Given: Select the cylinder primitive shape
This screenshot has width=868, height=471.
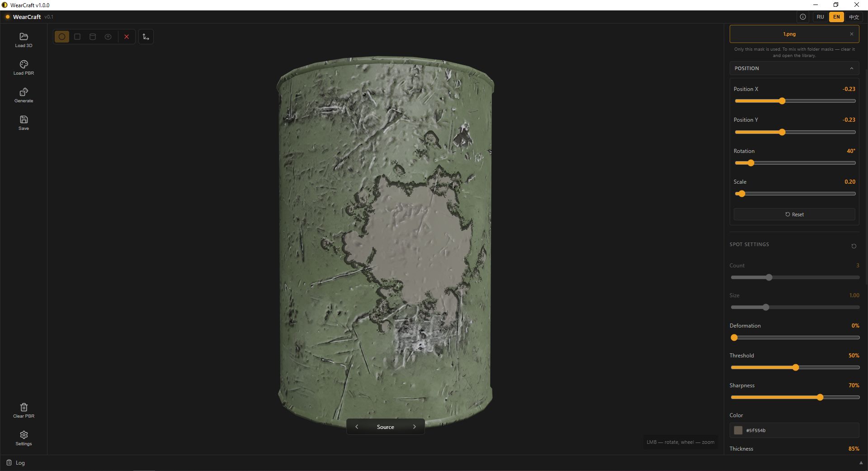Looking at the screenshot, I should click(93, 37).
